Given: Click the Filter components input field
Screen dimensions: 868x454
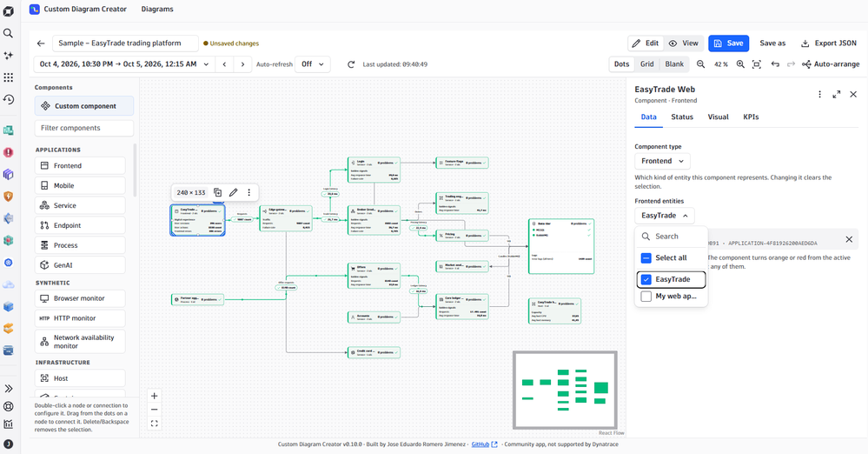Looking at the screenshot, I should 84,128.
